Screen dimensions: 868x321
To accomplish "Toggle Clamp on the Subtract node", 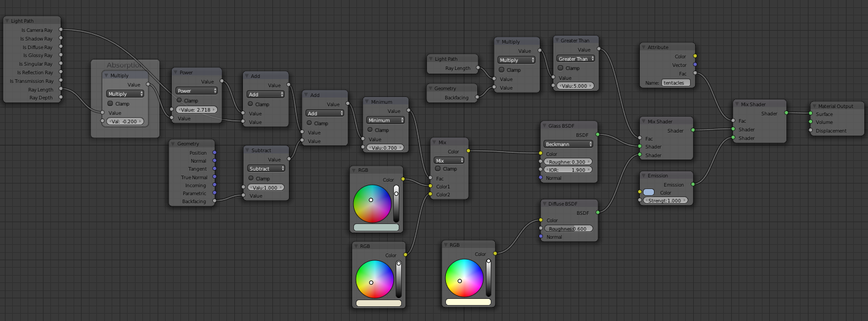I will (x=250, y=178).
